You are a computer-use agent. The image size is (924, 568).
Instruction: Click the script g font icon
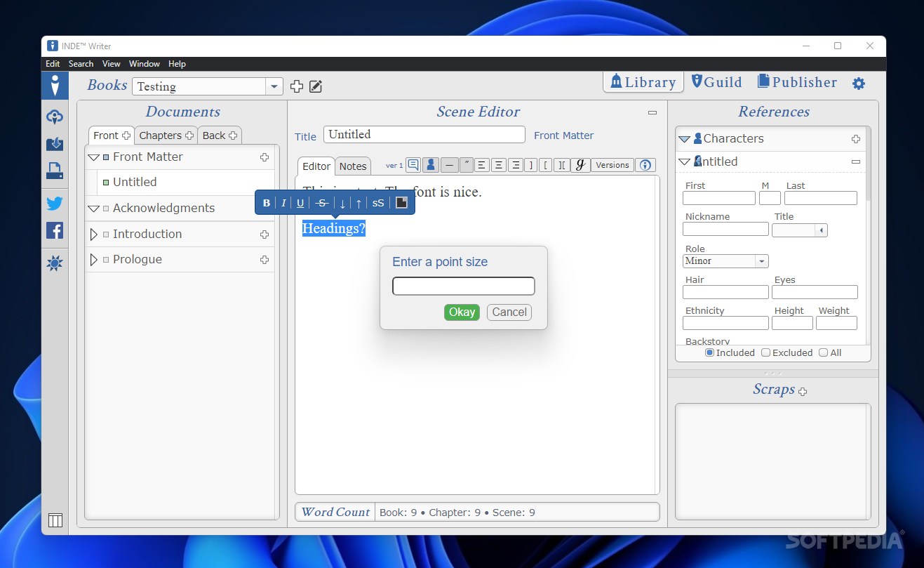pos(580,165)
